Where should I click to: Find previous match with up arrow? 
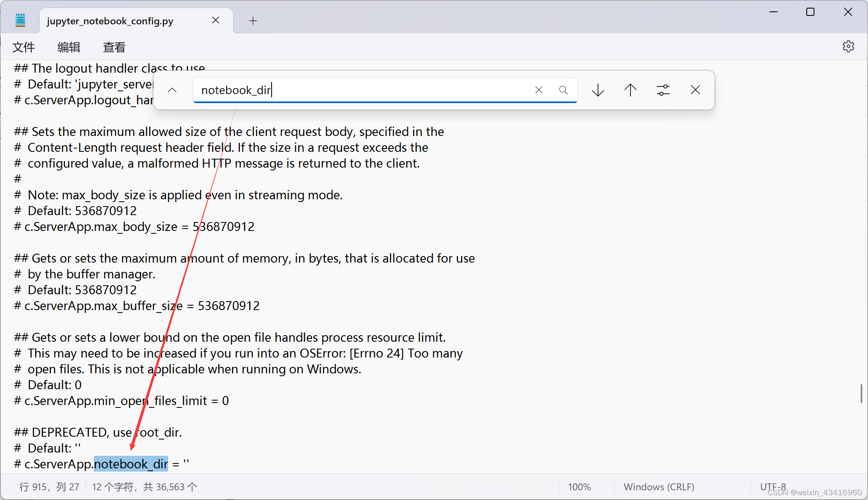(630, 90)
